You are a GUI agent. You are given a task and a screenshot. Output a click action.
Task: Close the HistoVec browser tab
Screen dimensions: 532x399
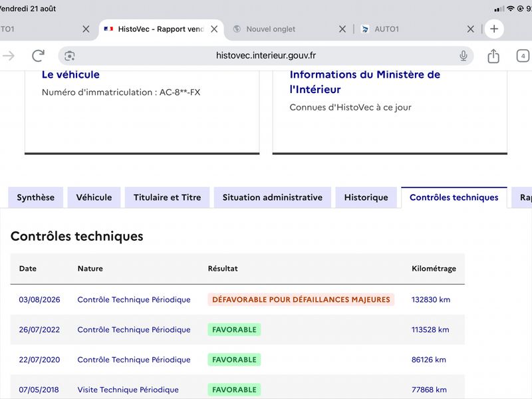click(x=214, y=29)
